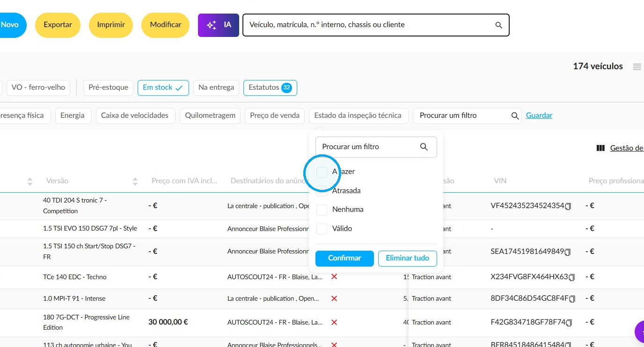The width and height of the screenshot is (644, 347).
Task: Open the Energia filter dropdown
Action: point(73,116)
